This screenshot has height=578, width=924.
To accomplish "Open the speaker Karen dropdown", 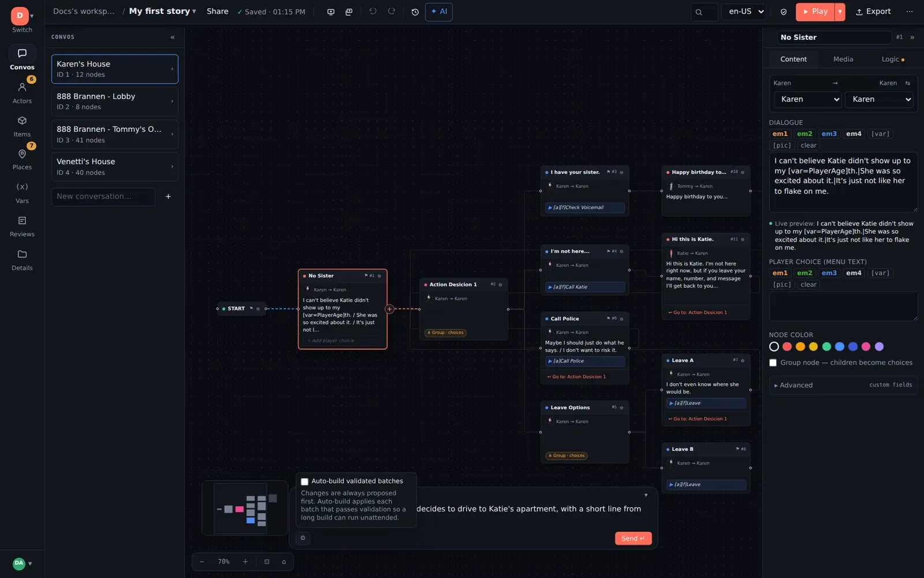I will 807,99.
